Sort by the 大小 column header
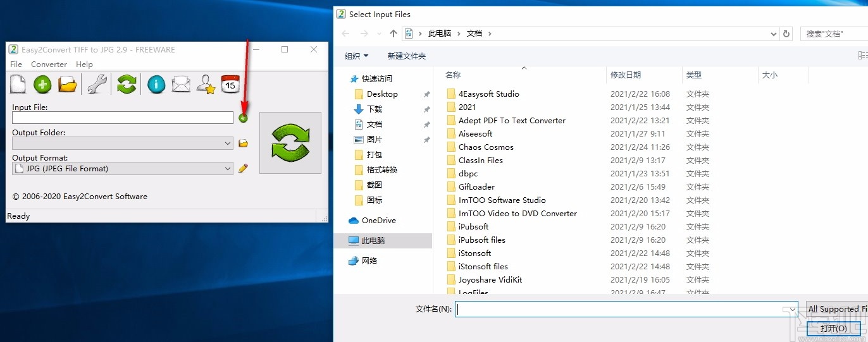 click(x=770, y=75)
